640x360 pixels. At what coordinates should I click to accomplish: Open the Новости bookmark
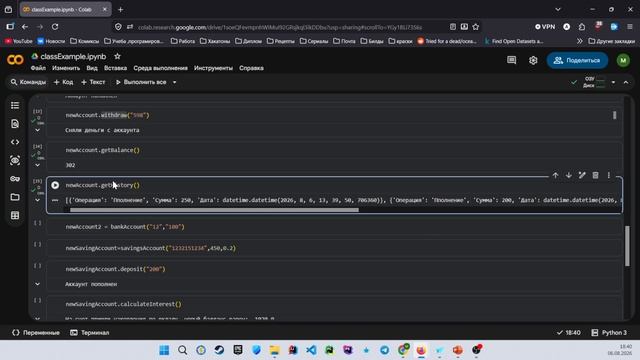[51, 41]
